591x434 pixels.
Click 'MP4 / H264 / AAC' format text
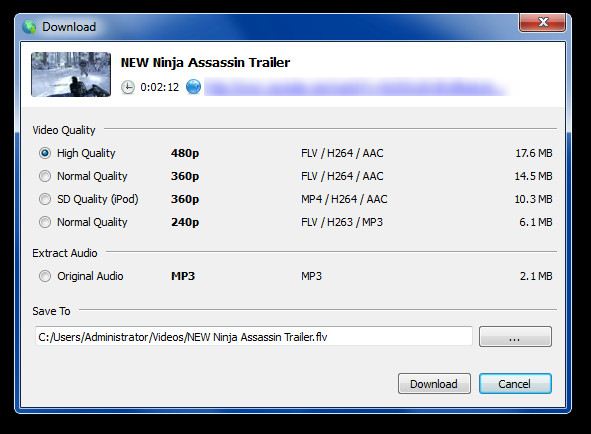344,199
